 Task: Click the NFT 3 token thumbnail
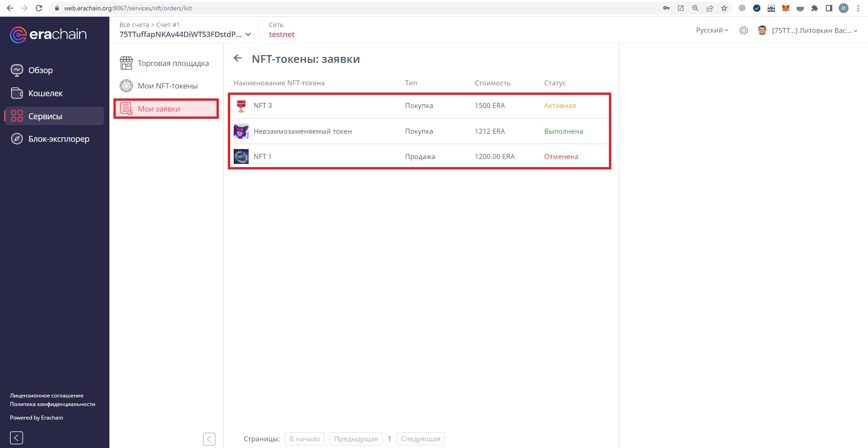click(241, 106)
